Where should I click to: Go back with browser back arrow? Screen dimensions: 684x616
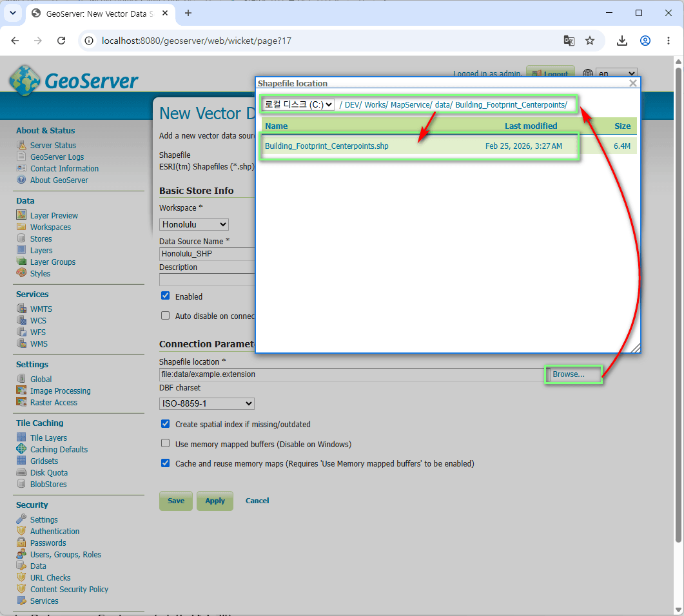[15, 41]
